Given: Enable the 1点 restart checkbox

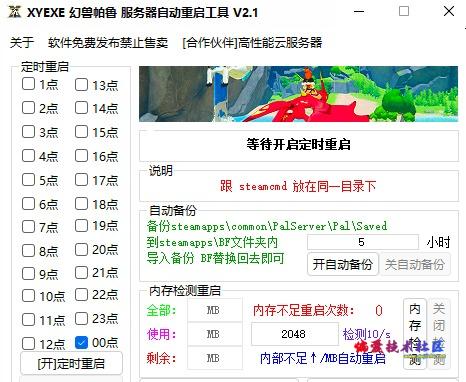Looking at the screenshot, I should point(28,84).
